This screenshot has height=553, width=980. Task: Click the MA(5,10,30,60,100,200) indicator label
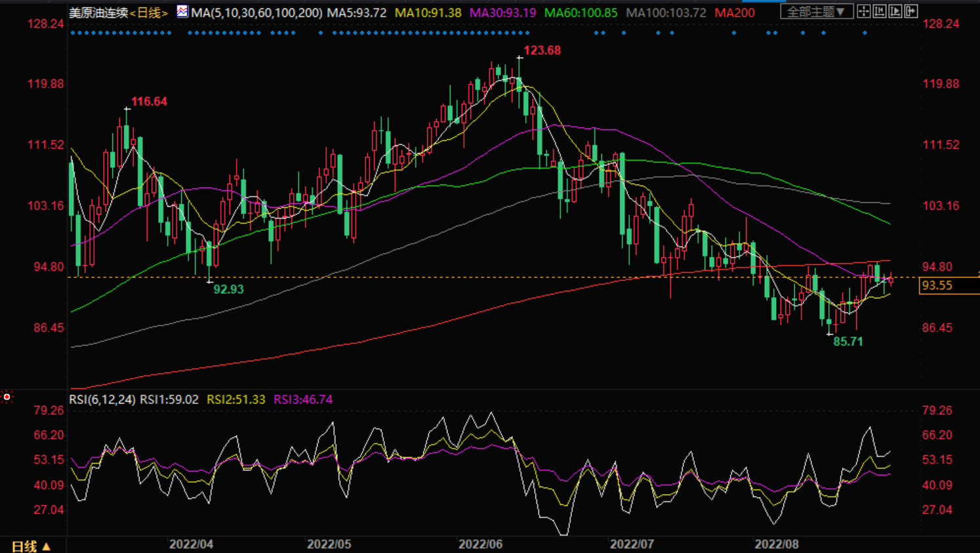[x=256, y=13]
